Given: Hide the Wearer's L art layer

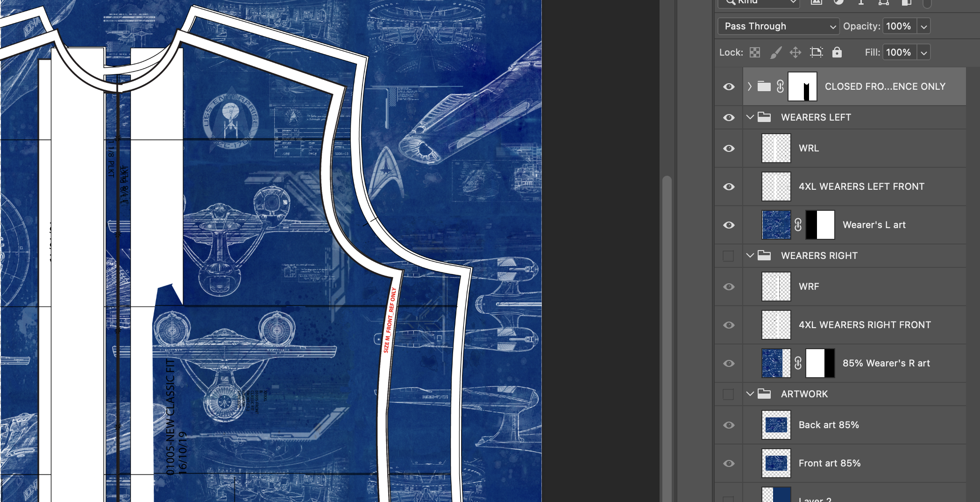Looking at the screenshot, I should click(x=729, y=225).
